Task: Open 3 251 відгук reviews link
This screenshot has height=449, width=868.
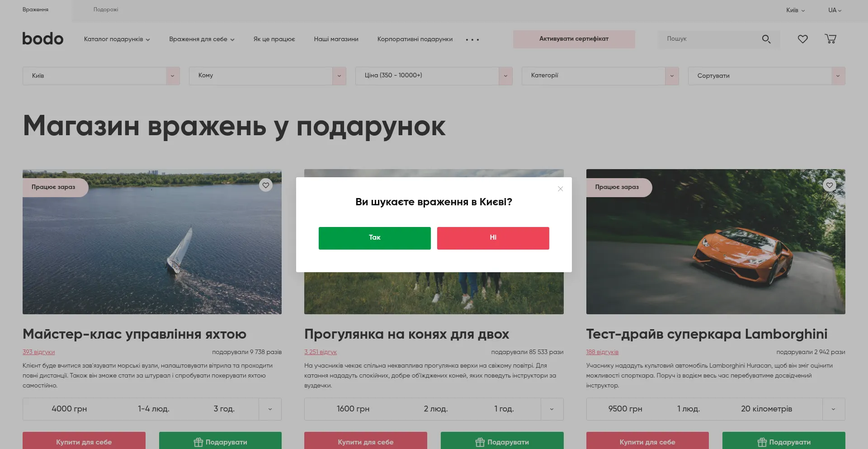Action: 321,352
